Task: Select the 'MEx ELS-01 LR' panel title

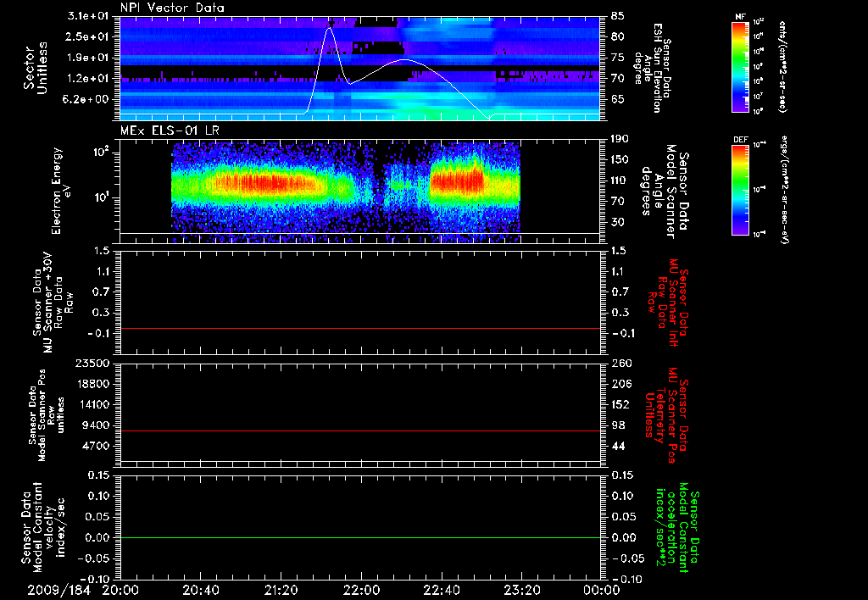Action: (170, 131)
